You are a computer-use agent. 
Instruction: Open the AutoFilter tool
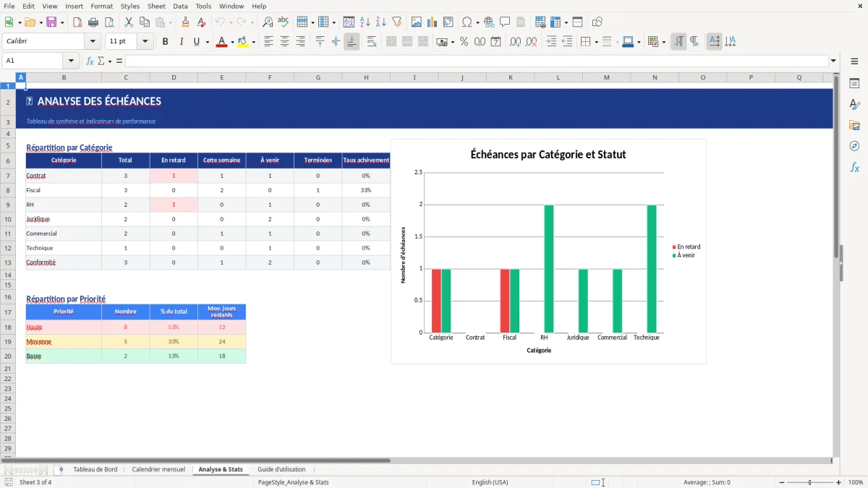click(396, 22)
